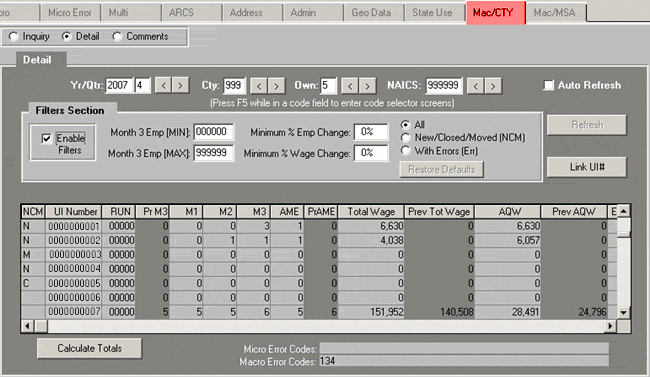Go to next Cty code arrow
650x377 pixels.
click(x=276, y=86)
